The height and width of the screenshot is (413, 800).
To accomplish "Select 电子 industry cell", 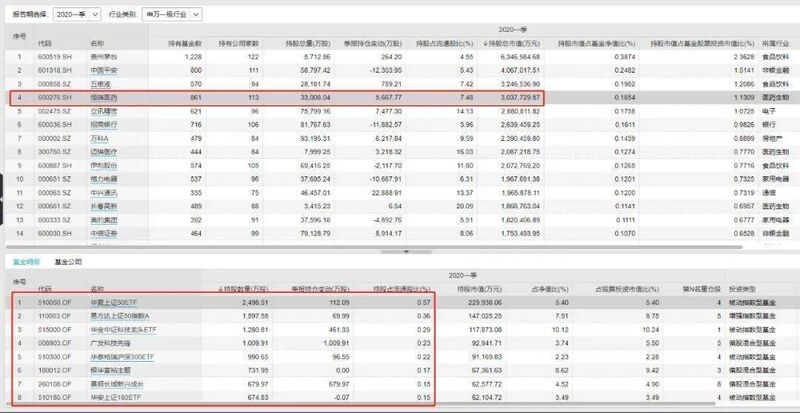I will [x=769, y=111].
